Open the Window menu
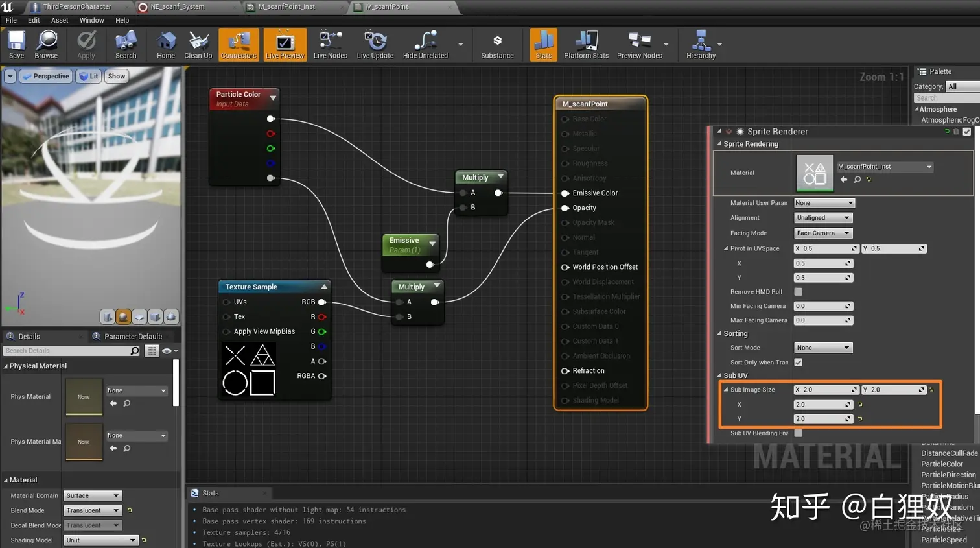Screen dimensions: 980x548 [x=91, y=20]
